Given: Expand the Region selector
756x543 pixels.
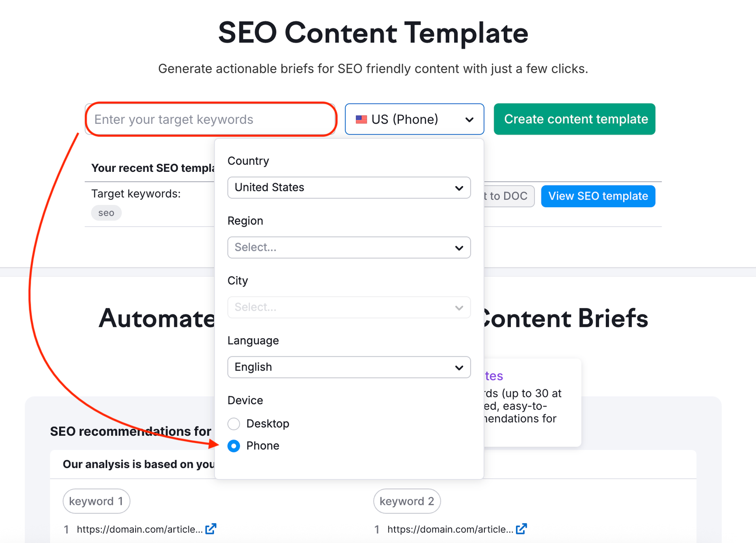Looking at the screenshot, I should coord(349,247).
